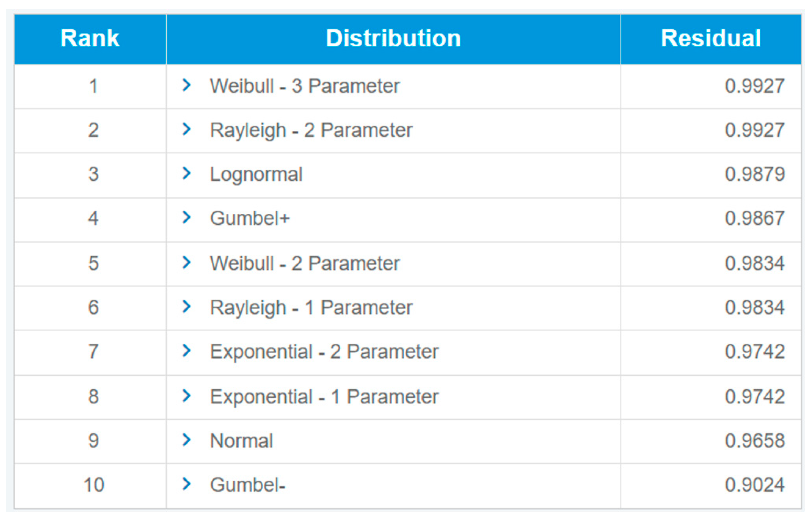This screenshot has height=518, width=812.
Task: Open the Weibull - 2 Parameter chevron
Action: click(x=186, y=263)
